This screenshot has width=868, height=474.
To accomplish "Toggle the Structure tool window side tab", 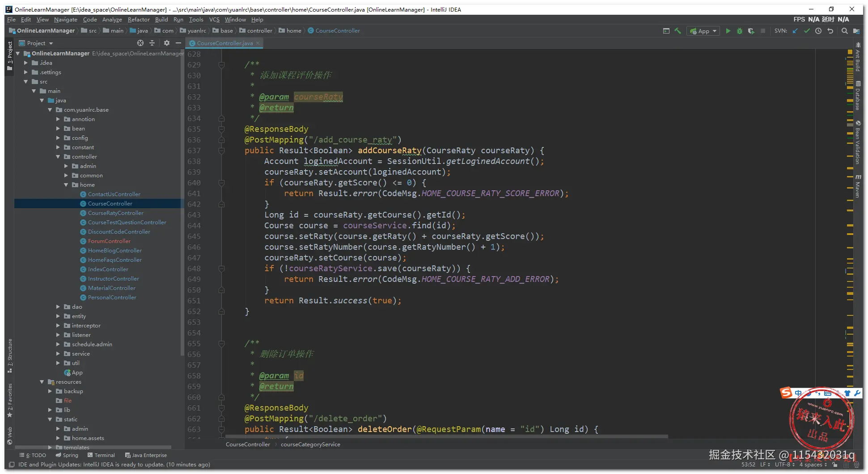I will [x=10, y=355].
